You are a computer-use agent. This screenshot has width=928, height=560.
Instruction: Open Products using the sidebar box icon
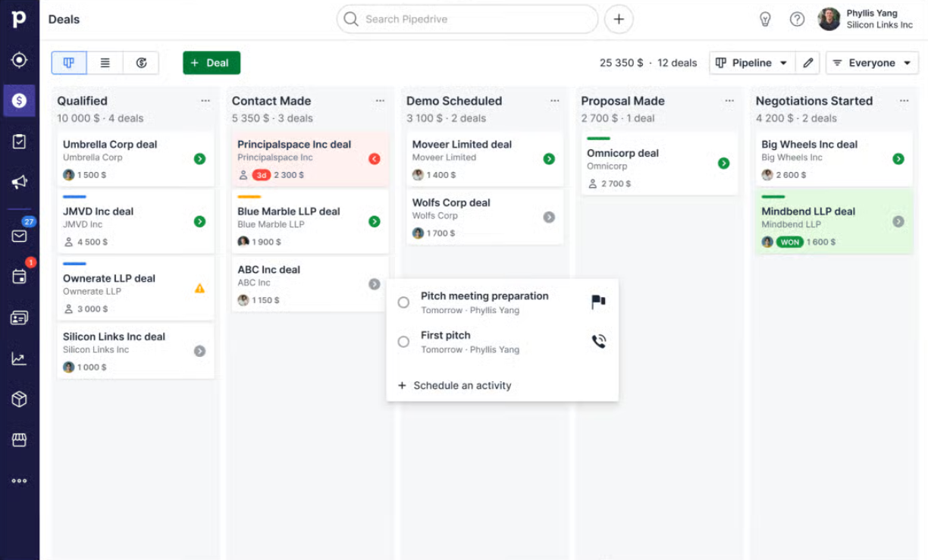coord(20,399)
